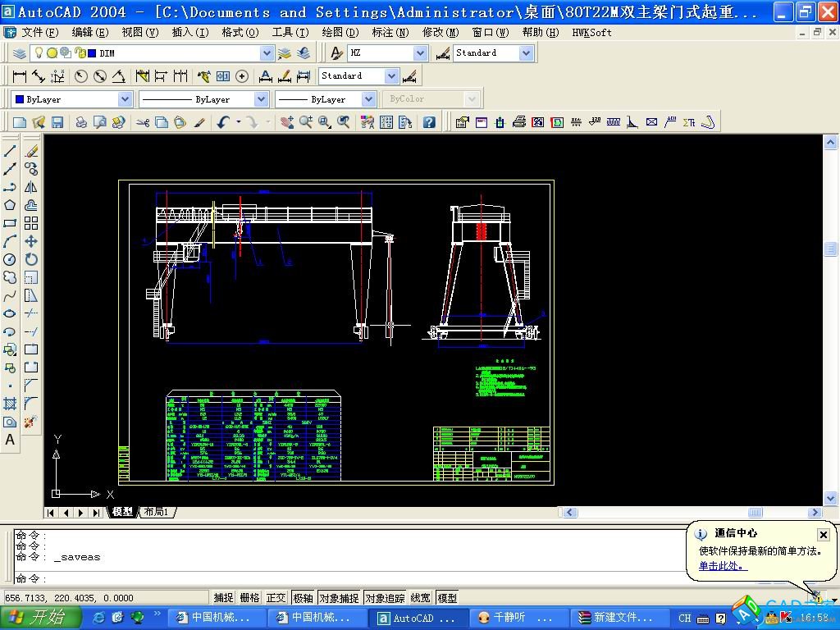The width and height of the screenshot is (840, 630).
Task: Choose the Rotate modify tool
Action: [31, 259]
